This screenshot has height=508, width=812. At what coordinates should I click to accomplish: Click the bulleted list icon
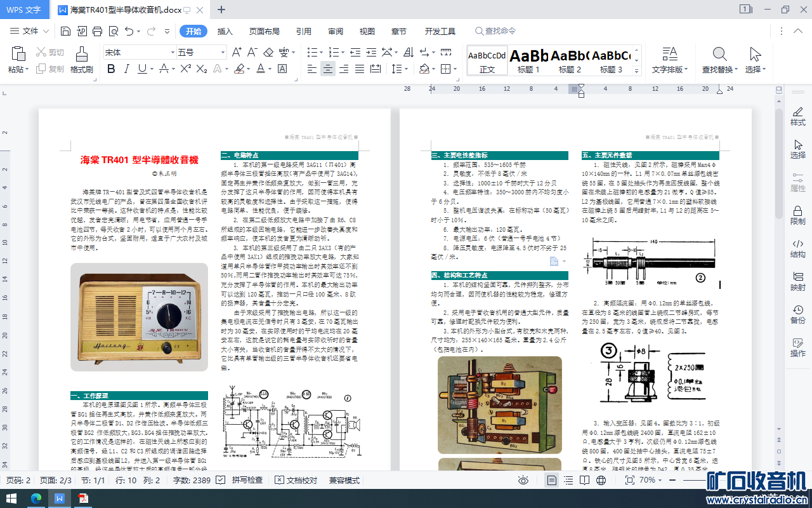point(312,52)
